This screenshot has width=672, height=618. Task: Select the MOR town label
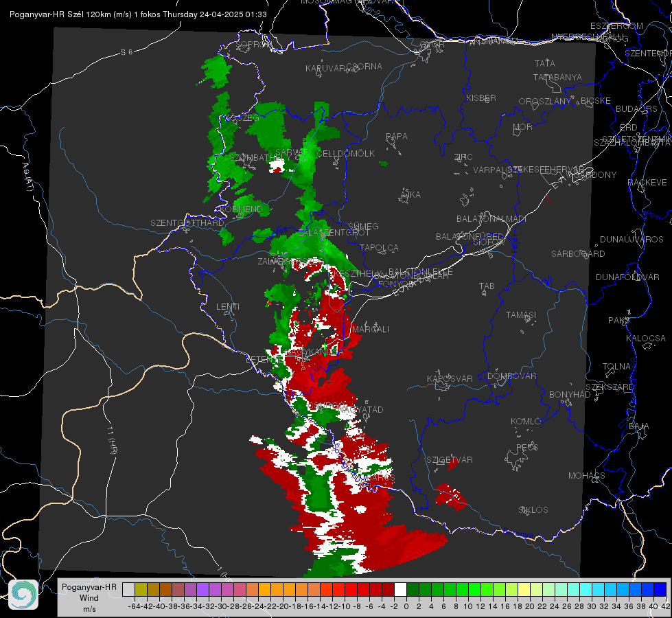point(523,126)
